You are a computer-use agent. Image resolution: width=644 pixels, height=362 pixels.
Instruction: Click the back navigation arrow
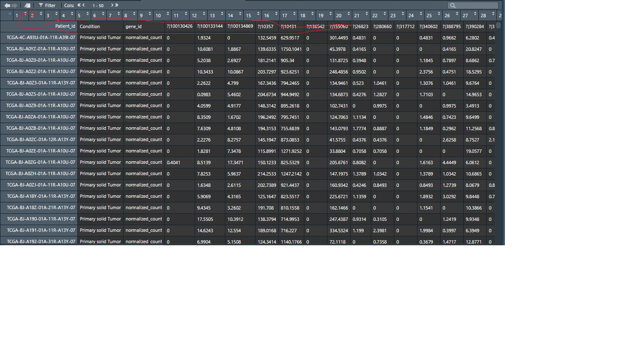(x=7, y=5)
